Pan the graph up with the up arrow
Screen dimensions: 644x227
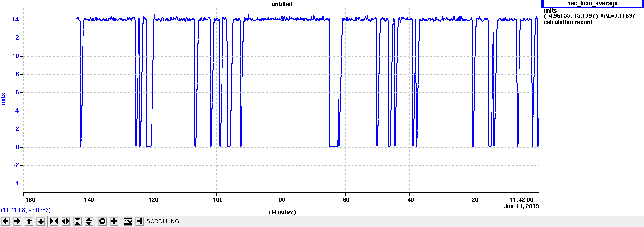29,221
